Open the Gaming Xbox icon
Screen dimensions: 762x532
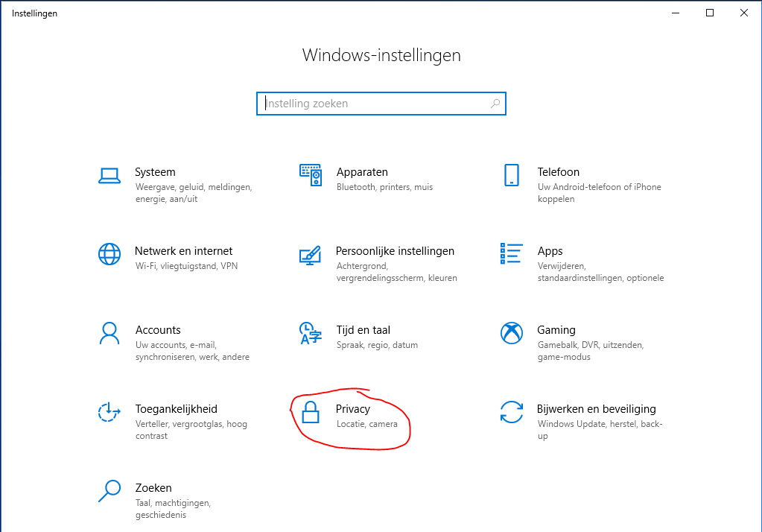[x=512, y=333]
